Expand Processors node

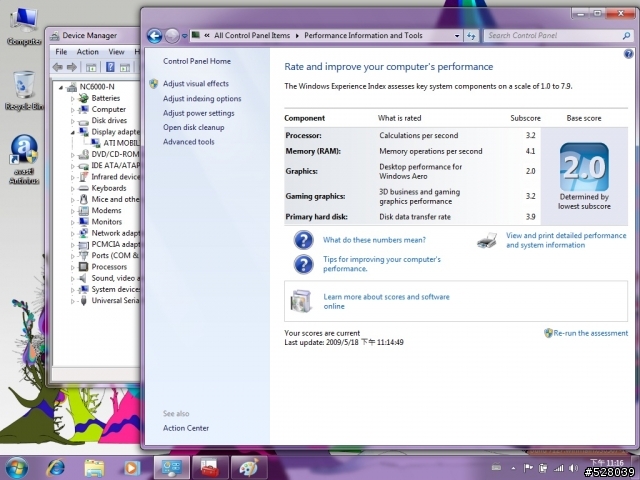[x=73, y=268]
